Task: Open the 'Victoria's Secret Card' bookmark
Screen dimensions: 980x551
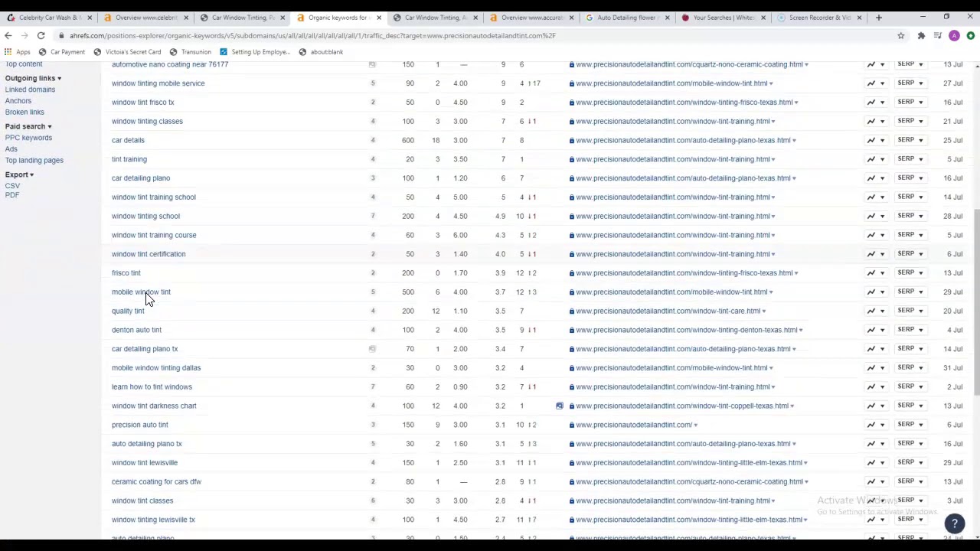Action: pyautogui.click(x=127, y=52)
